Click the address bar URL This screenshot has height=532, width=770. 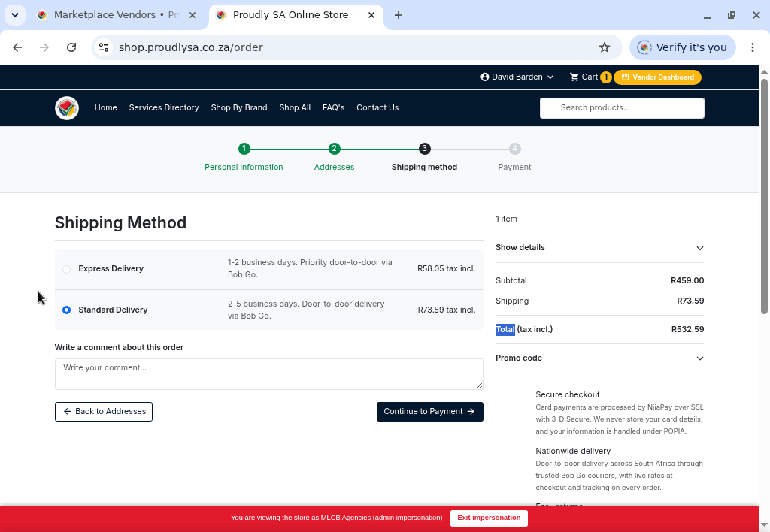click(x=191, y=47)
